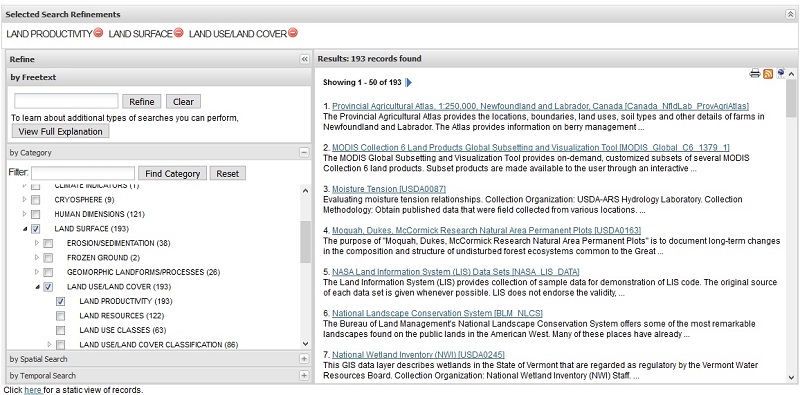Open National Wetland Inventory (NWI) link
The height and width of the screenshot is (395, 800).
tap(418, 354)
